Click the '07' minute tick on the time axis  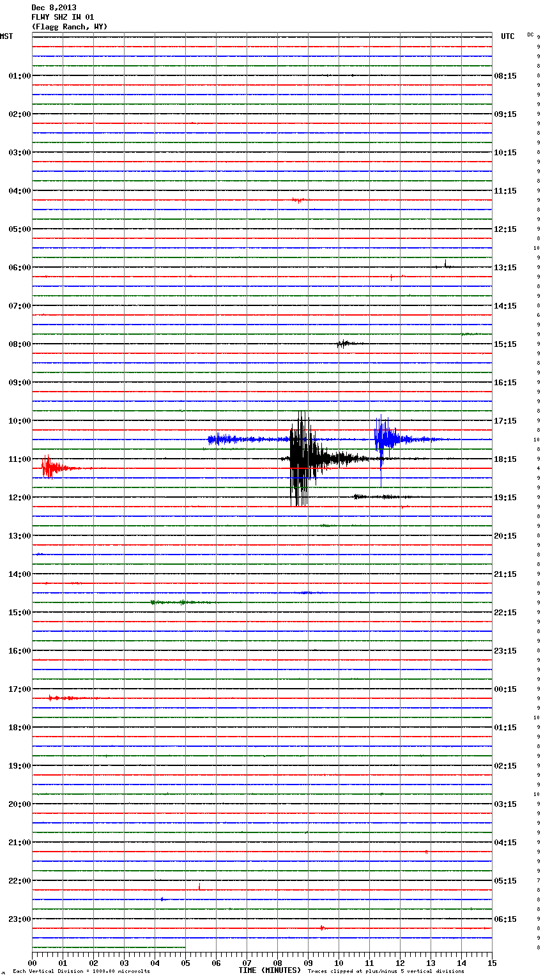click(x=247, y=963)
